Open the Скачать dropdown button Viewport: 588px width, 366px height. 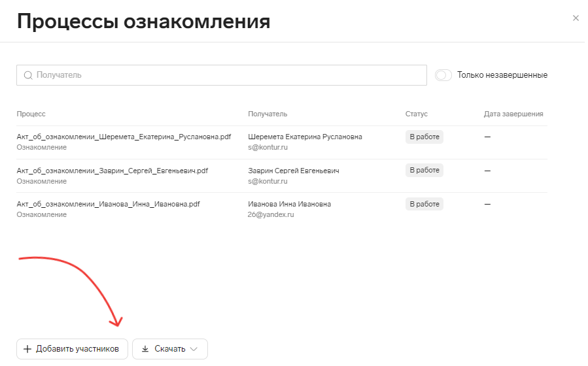click(x=170, y=349)
